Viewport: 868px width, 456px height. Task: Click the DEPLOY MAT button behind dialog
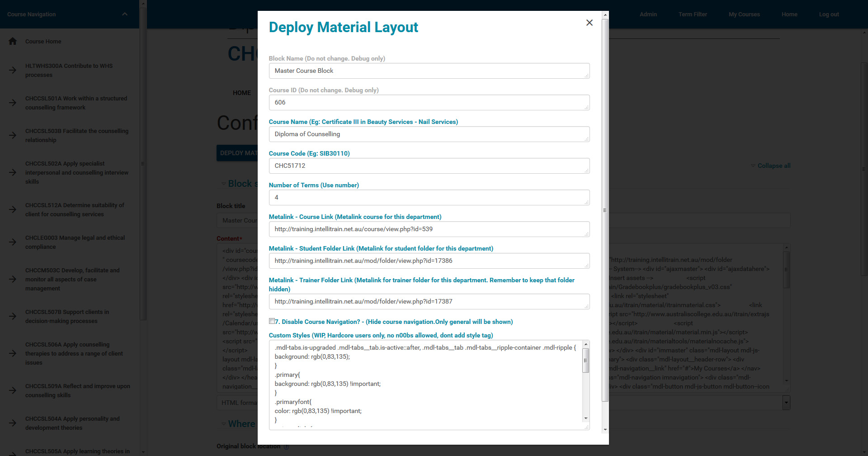(x=237, y=153)
